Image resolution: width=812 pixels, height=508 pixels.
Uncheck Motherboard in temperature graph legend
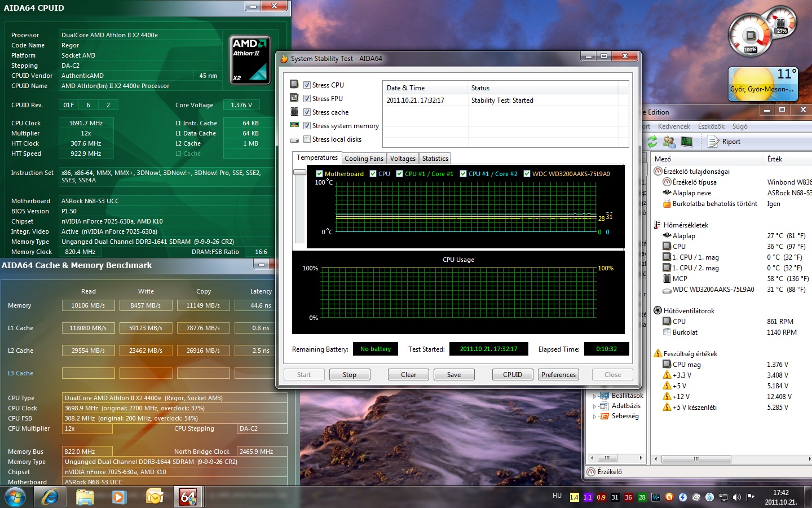(319, 174)
